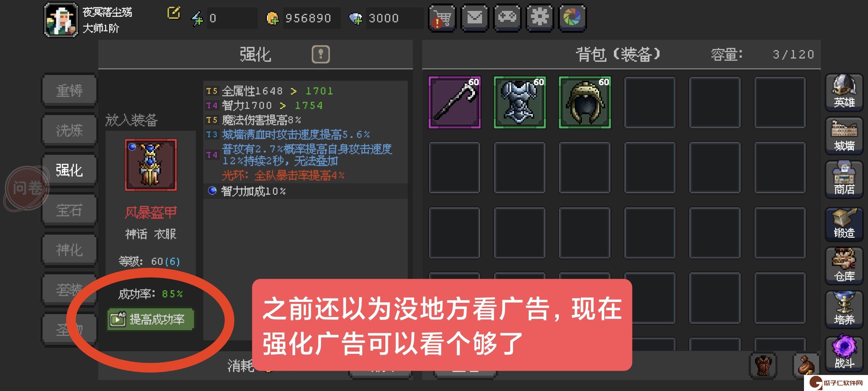Switch to the 宝石 gem tab
The height and width of the screenshot is (391, 868).
tap(69, 210)
